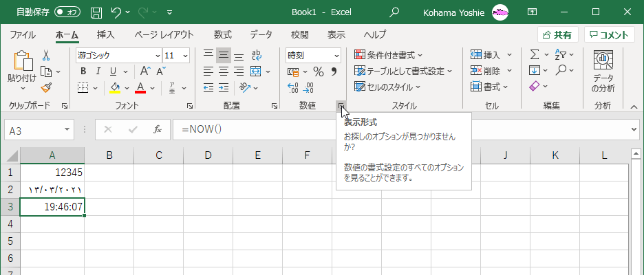This screenshot has height=275, width=644.
Task: Toggle Italic formatting
Action: point(98,71)
